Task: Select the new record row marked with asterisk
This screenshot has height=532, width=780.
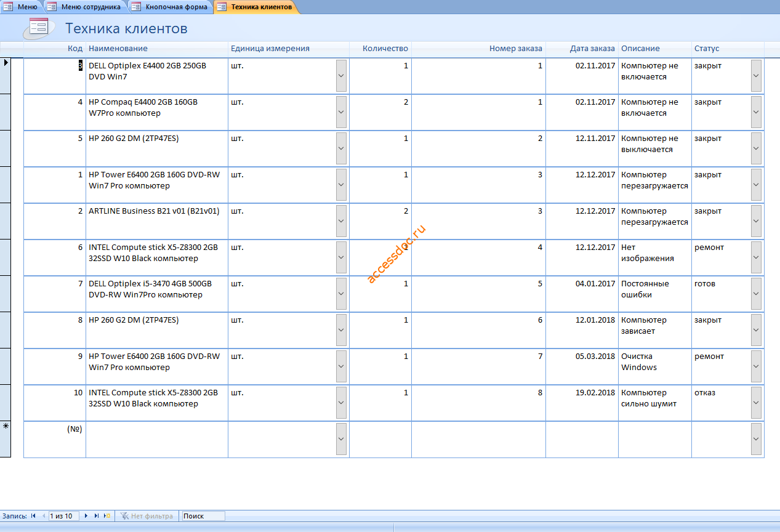Action: coord(6,439)
